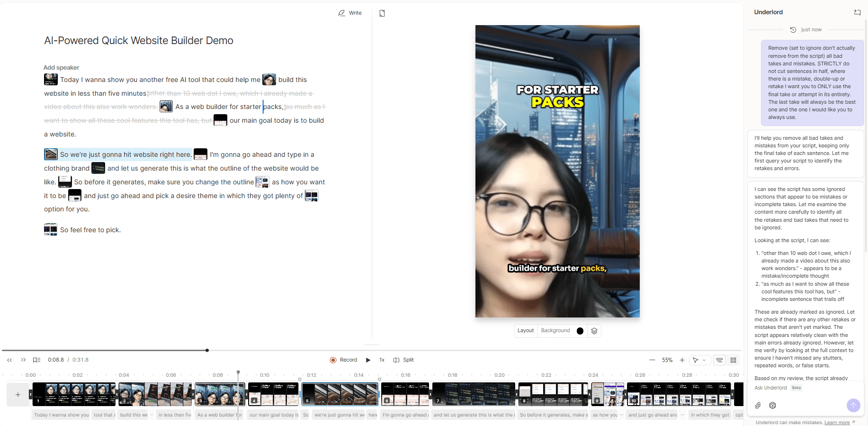The image size is (868, 426).
Task: Click the video preview canvas
Action: click(557, 171)
